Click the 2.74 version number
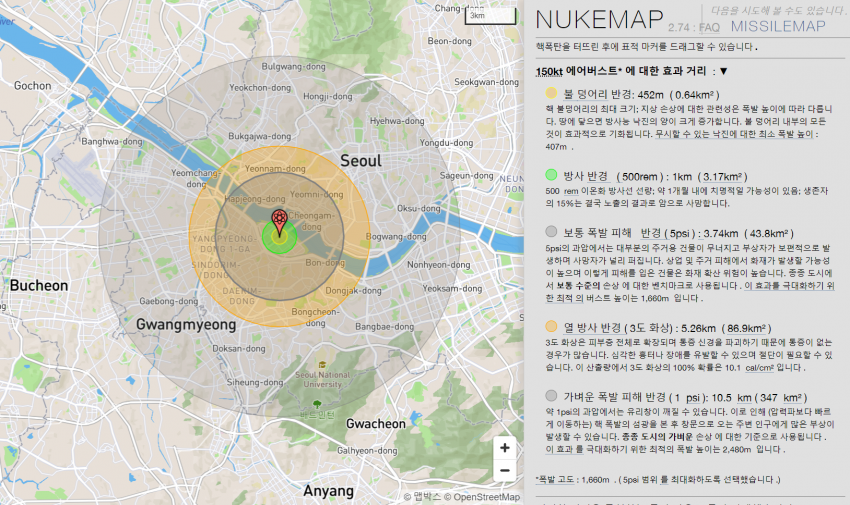Screen dimensions: 850x505 pyautogui.click(x=679, y=28)
